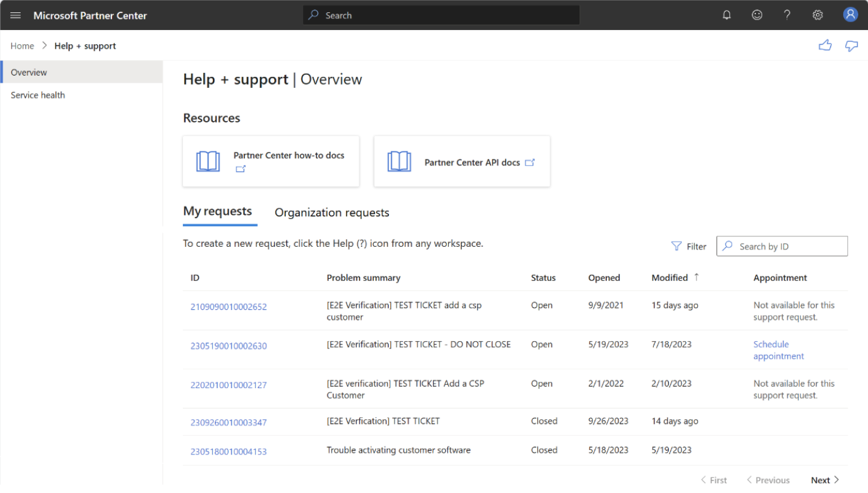This screenshot has width=868, height=493.
Task: Switch to Organization requests tab
Action: [x=331, y=212]
